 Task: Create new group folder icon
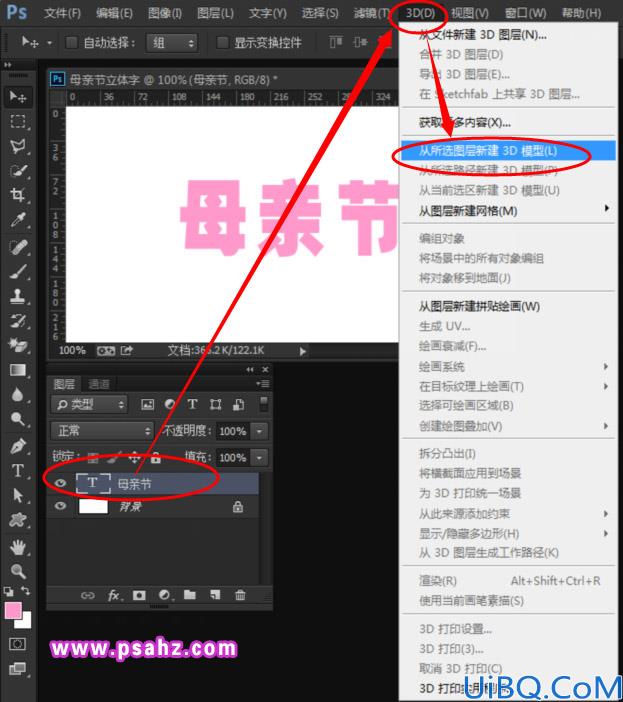pyautogui.click(x=190, y=595)
